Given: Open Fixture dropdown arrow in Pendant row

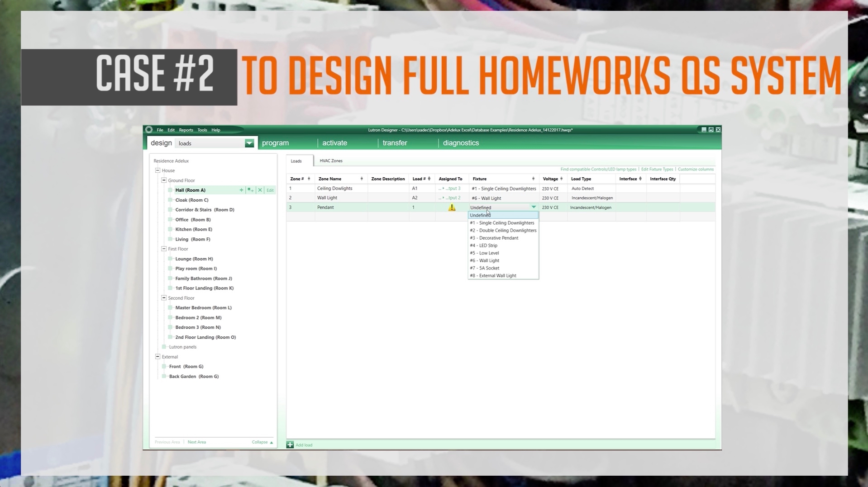Looking at the screenshot, I should click(x=534, y=207).
